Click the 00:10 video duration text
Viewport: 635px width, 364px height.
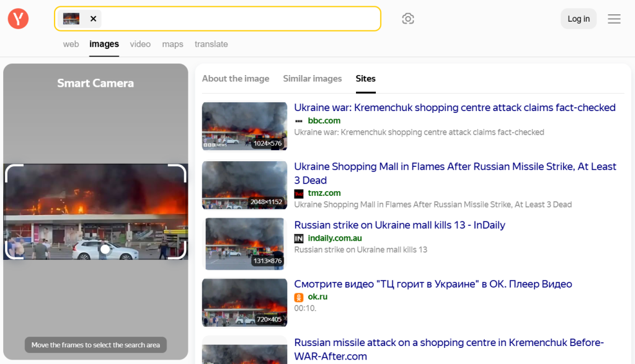(305, 308)
